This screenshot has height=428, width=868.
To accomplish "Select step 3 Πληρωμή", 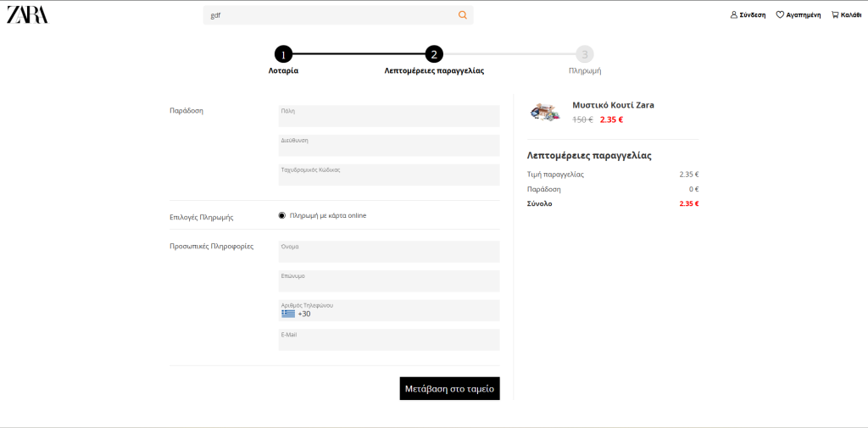I will [585, 54].
